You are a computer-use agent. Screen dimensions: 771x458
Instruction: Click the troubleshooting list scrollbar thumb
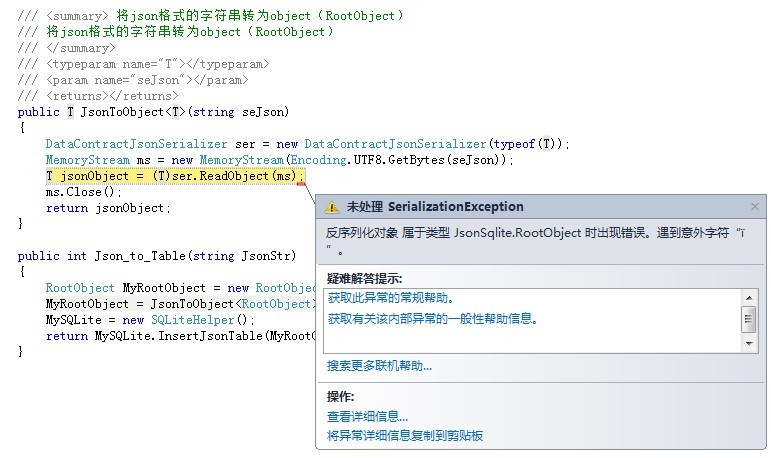(748, 318)
